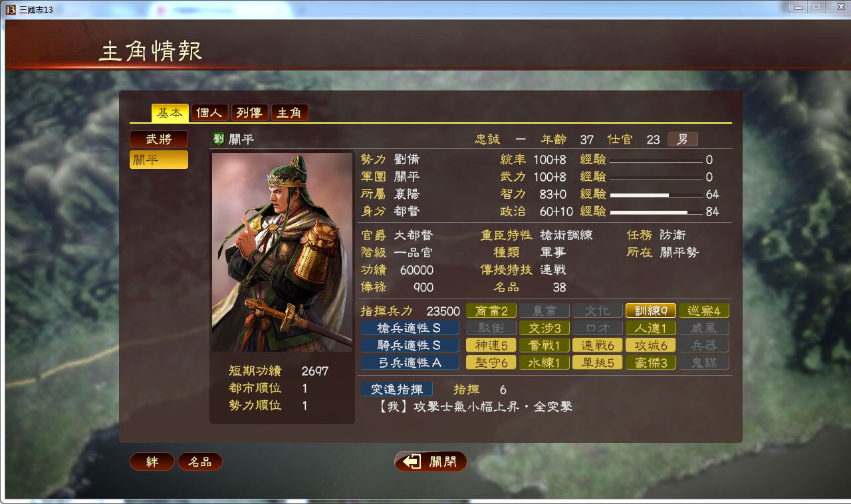This screenshot has height=504, width=851.
Task: Switch to the 個人 tab
Action: (x=210, y=113)
